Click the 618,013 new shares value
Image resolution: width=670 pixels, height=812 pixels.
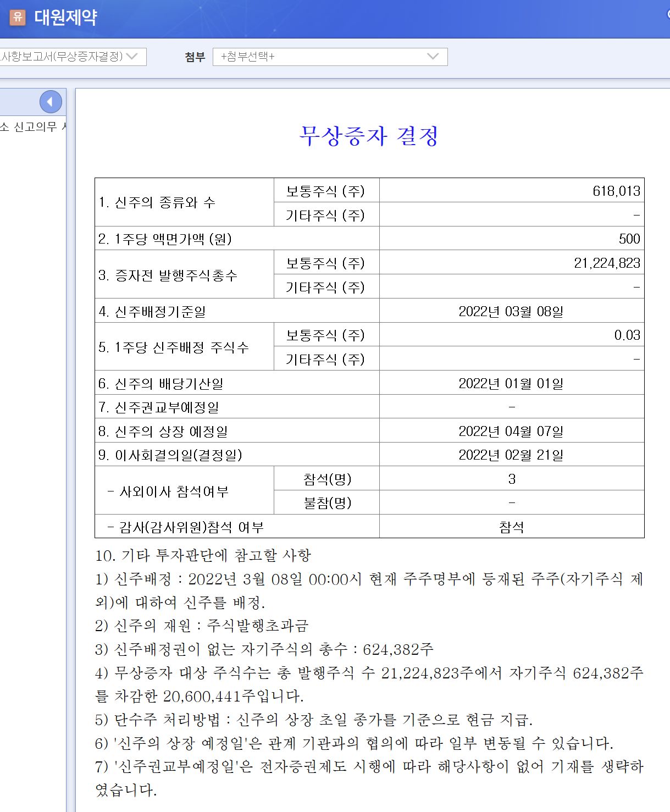pos(616,191)
